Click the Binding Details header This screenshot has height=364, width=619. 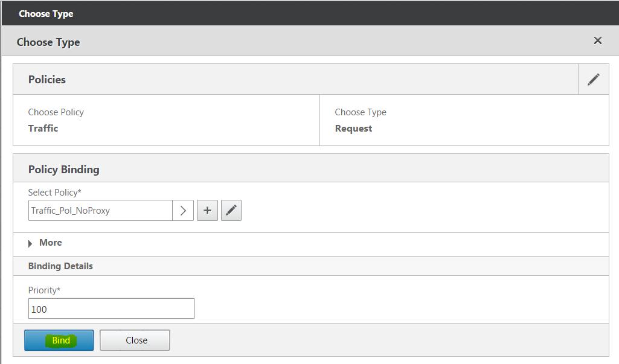point(60,266)
